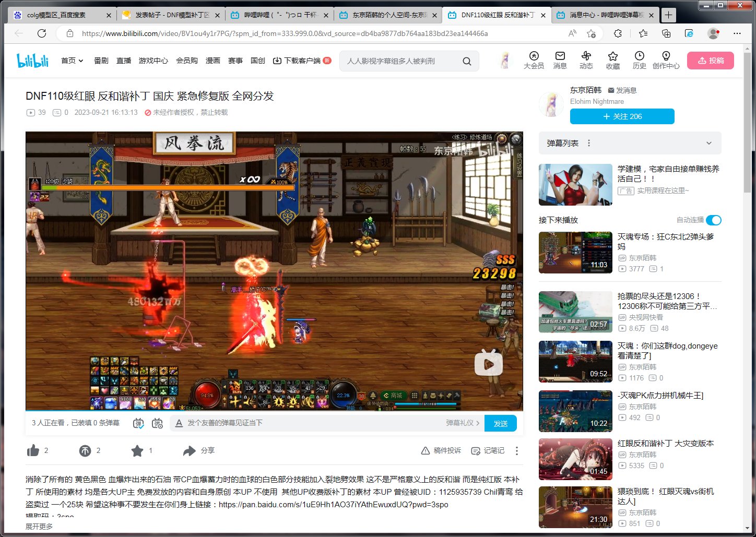Expand the 弹幕列表 panel chevron
This screenshot has width=756, height=537.
tap(708, 143)
